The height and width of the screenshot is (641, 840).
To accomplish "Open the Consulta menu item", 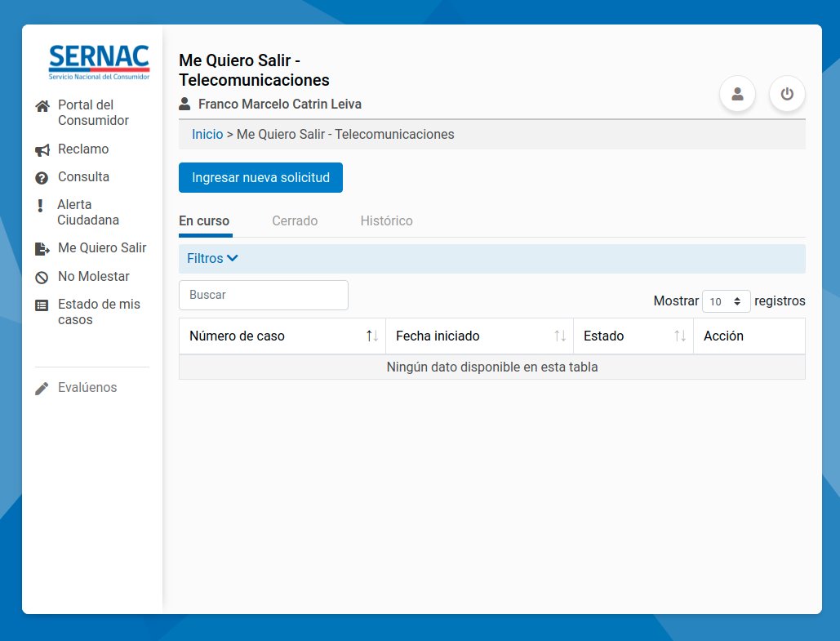I will tap(83, 177).
